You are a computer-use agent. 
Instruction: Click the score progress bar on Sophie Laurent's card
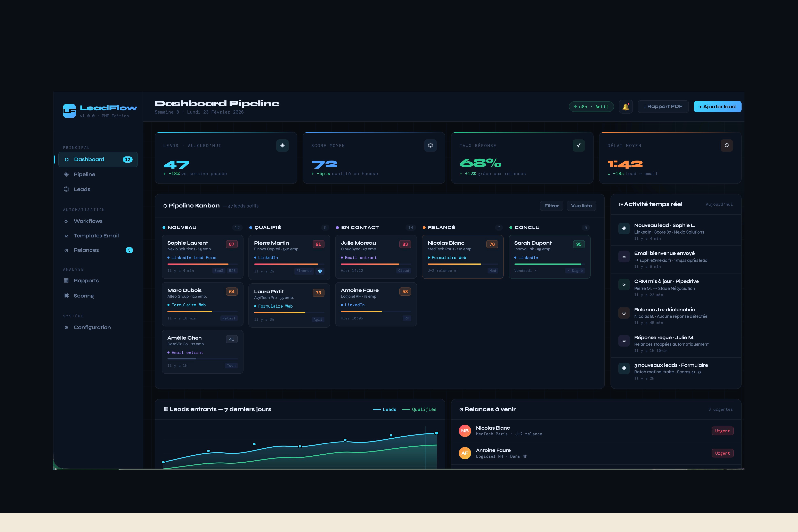tap(198, 264)
